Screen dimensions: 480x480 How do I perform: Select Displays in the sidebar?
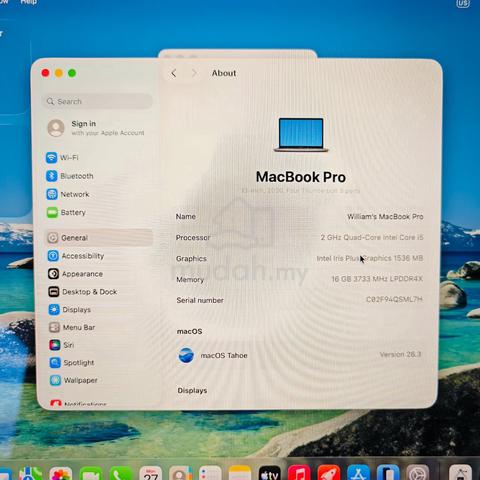tap(70, 310)
